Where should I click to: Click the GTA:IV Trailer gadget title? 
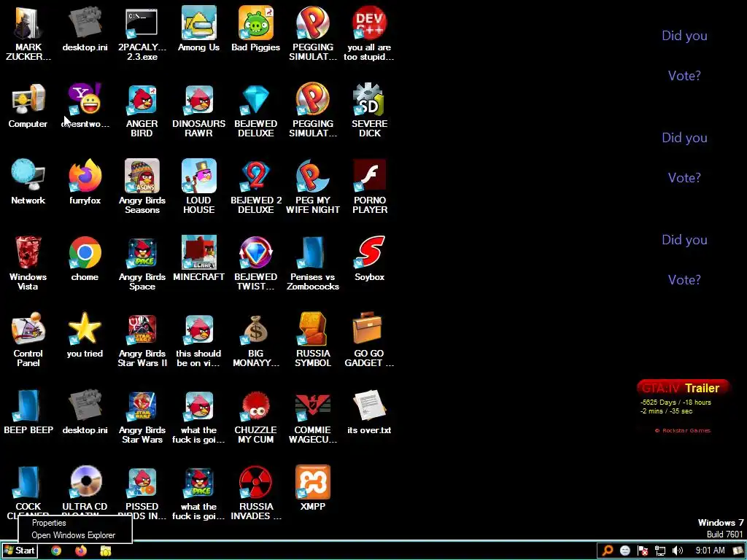[x=681, y=388]
